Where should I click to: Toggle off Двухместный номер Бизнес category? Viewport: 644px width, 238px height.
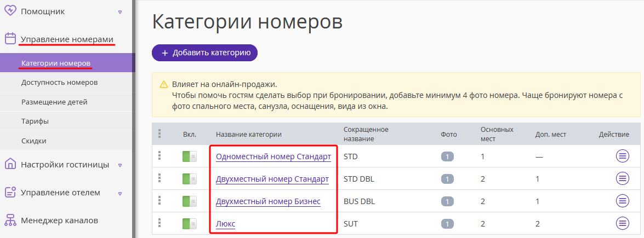click(x=189, y=201)
